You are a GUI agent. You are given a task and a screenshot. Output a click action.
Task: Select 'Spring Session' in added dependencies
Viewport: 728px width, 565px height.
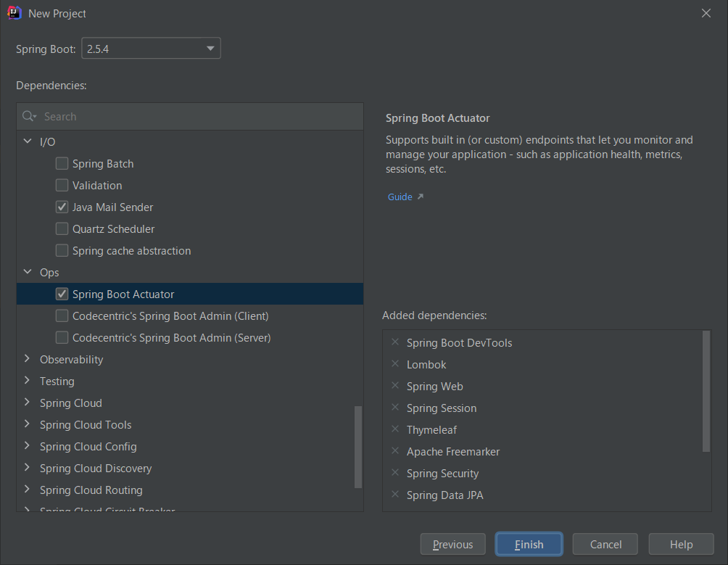click(x=442, y=408)
